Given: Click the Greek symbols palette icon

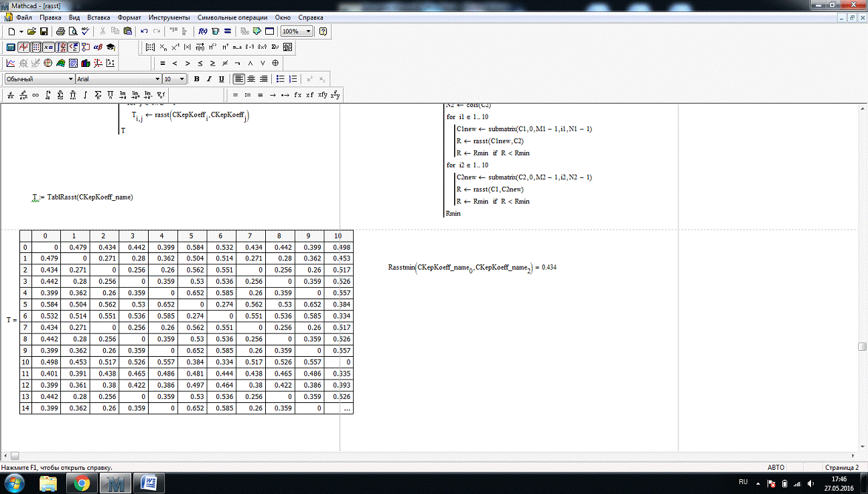Looking at the screenshot, I should point(98,48).
